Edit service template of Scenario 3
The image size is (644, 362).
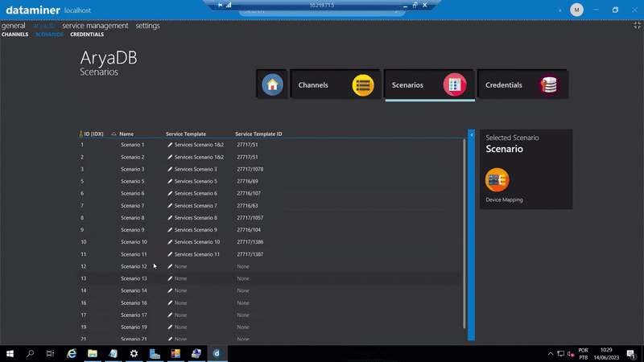(170, 169)
